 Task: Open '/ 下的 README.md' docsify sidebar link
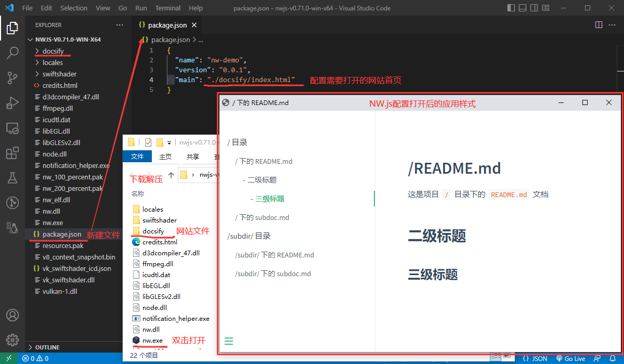264,161
